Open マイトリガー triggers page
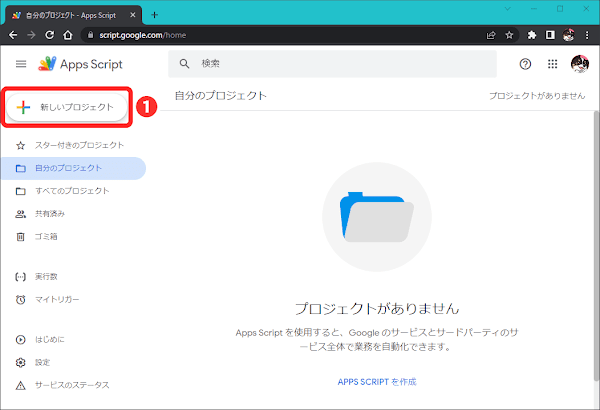 click(73, 299)
